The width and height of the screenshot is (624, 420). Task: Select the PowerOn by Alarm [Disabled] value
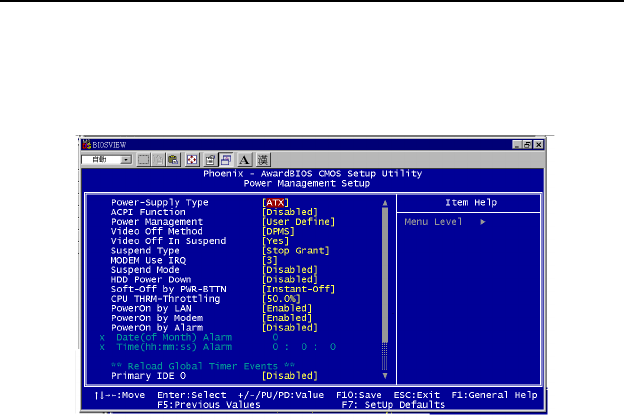point(290,327)
